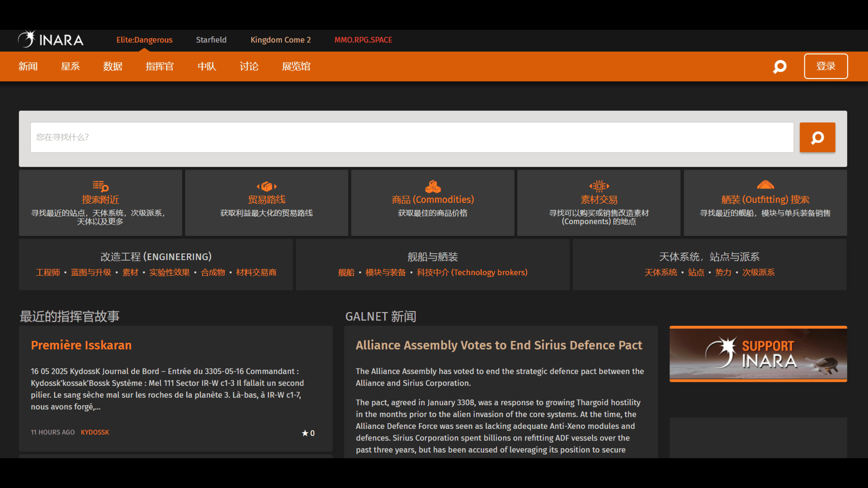Screen dimensions: 868x488
Task: Open the 星系 menu
Action: (x=71, y=66)
